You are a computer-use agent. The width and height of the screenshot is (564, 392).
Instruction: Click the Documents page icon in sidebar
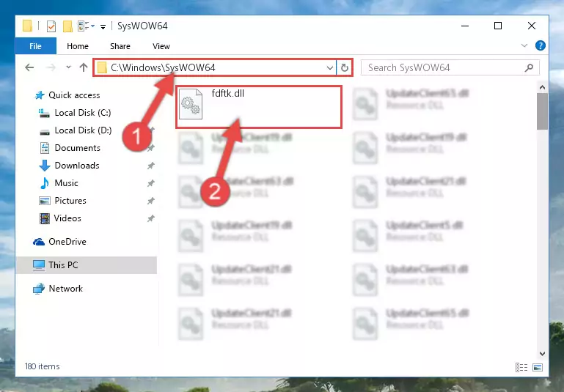45,148
